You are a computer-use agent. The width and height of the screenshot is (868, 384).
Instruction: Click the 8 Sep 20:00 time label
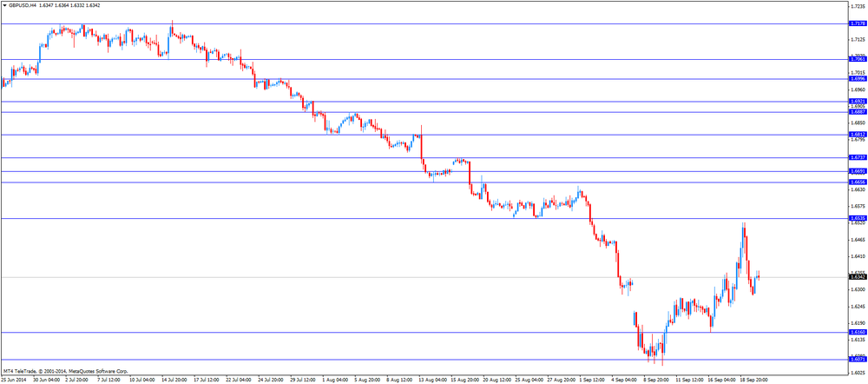pos(656,381)
